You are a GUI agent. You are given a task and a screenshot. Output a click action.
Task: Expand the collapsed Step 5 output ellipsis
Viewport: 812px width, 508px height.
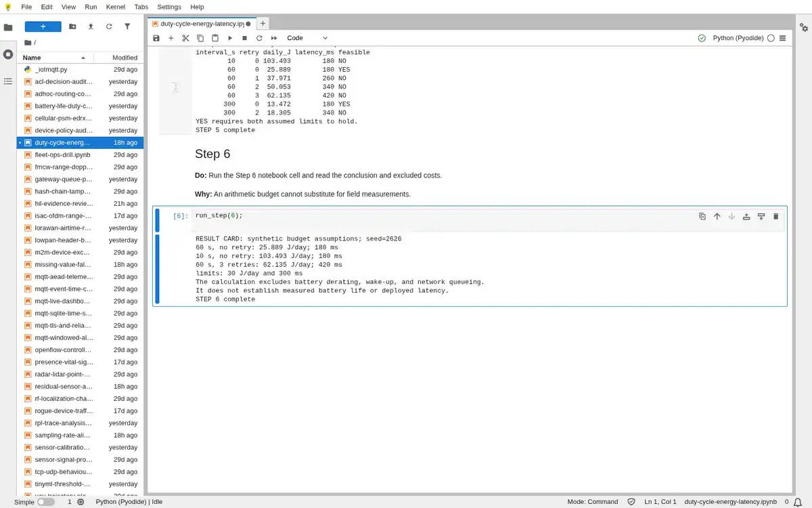175,87
